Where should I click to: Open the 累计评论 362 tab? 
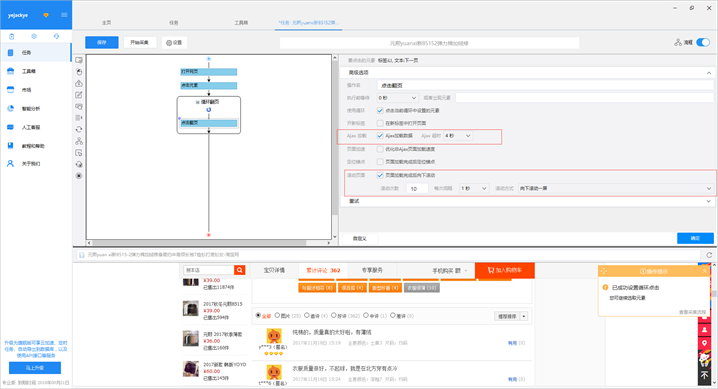323,270
